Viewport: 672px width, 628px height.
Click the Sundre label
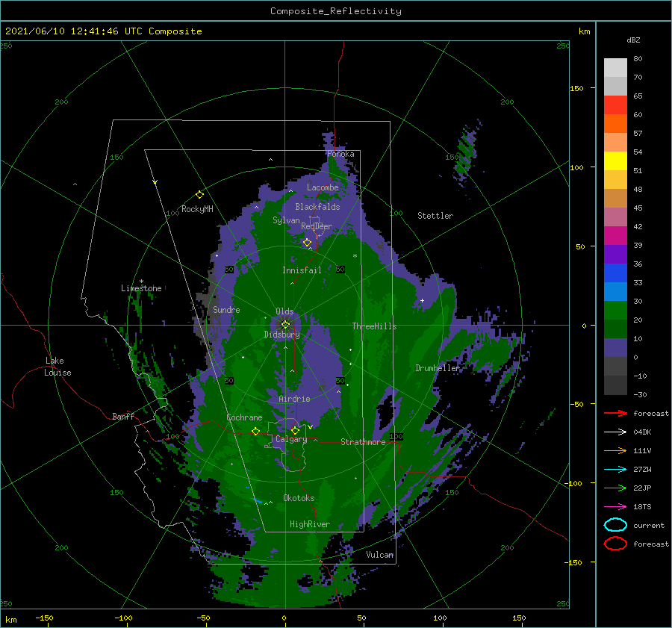[x=226, y=309]
